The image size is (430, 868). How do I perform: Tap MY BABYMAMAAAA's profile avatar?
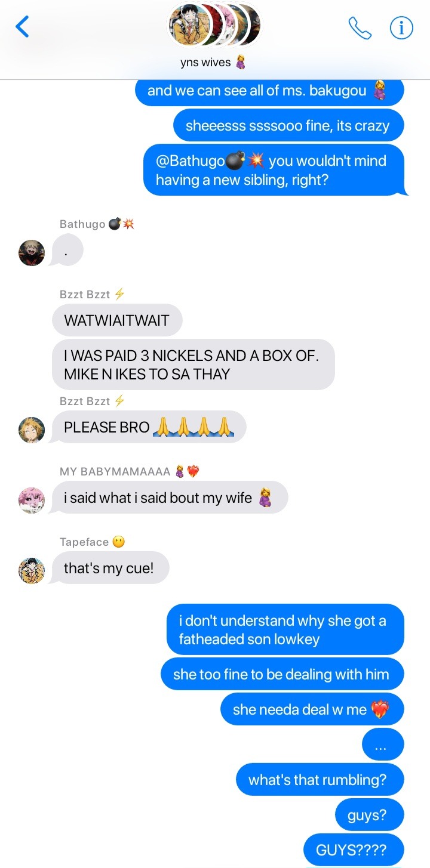click(x=32, y=500)
